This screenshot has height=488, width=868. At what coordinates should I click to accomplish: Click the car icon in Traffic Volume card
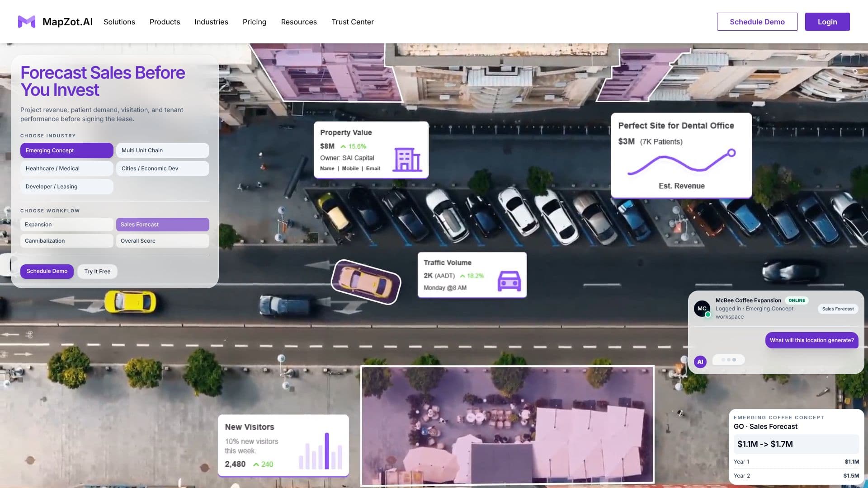click(509, 281)
